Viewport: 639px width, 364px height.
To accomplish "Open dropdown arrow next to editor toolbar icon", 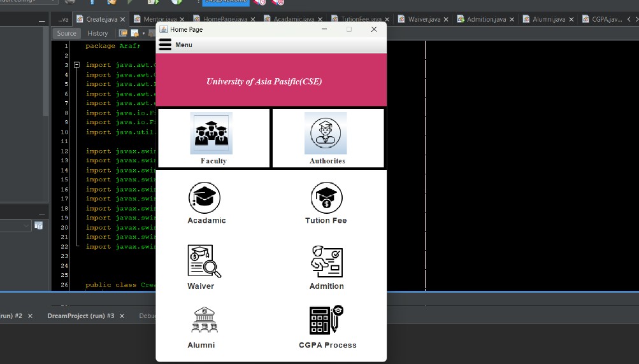I will [x=143, y=33].
